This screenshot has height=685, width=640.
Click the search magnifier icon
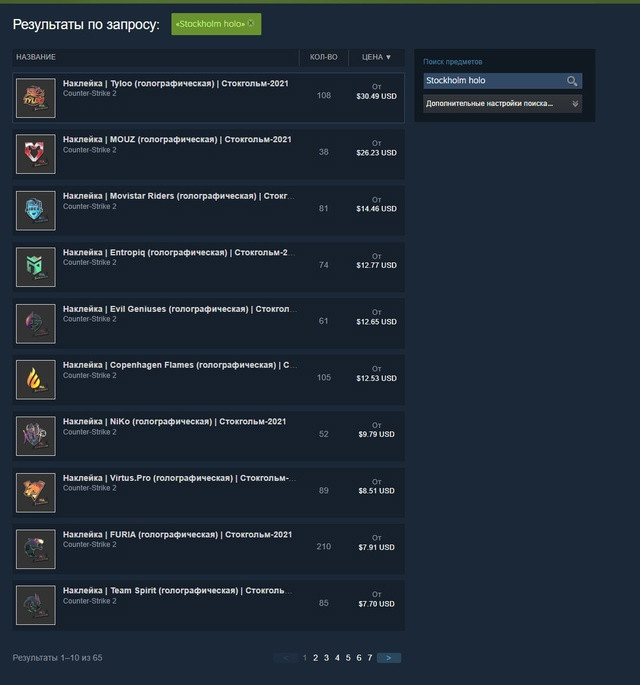pos(572,81)
